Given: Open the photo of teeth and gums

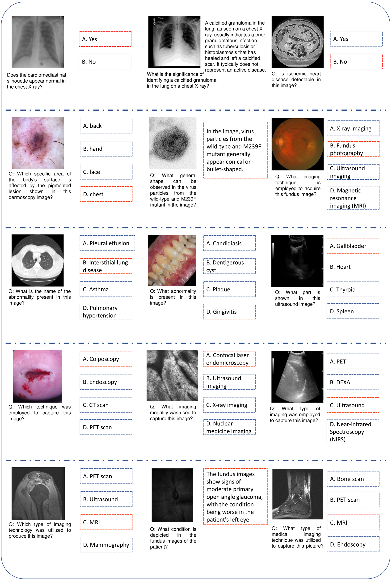Looking at the screenshot, I should click(172, 260).
